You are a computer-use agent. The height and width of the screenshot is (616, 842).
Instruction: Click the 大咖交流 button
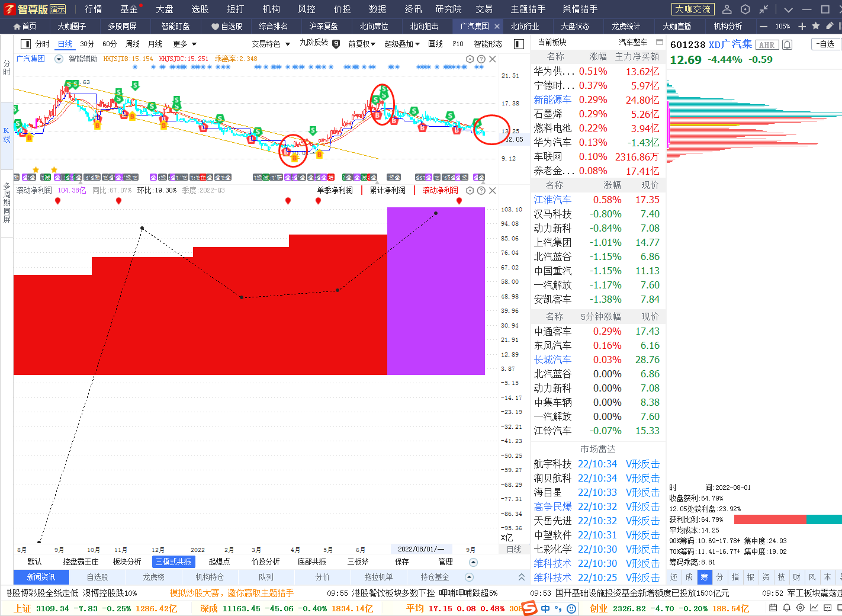coord(693,9)
